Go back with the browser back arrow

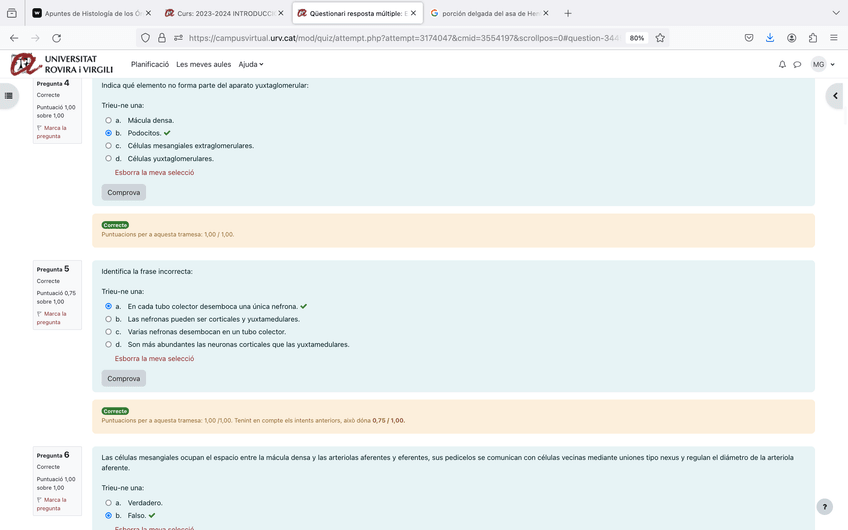click(14, 38)
